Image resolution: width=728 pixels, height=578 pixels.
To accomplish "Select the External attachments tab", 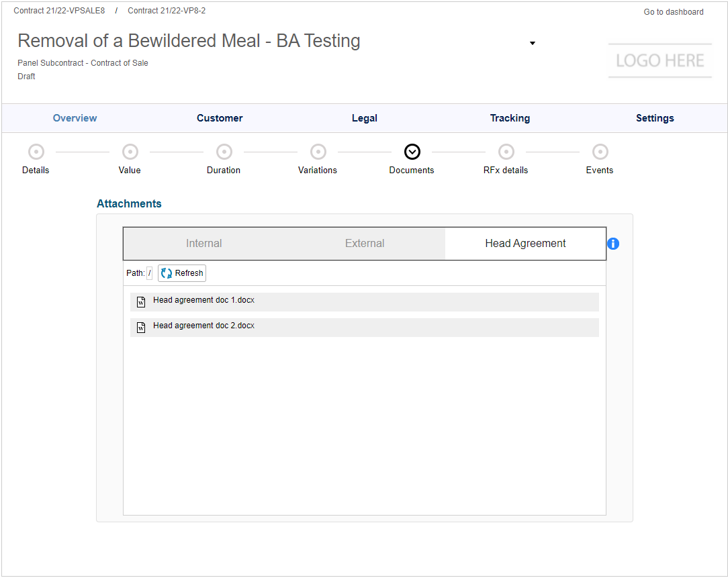I will click(365, 243).
